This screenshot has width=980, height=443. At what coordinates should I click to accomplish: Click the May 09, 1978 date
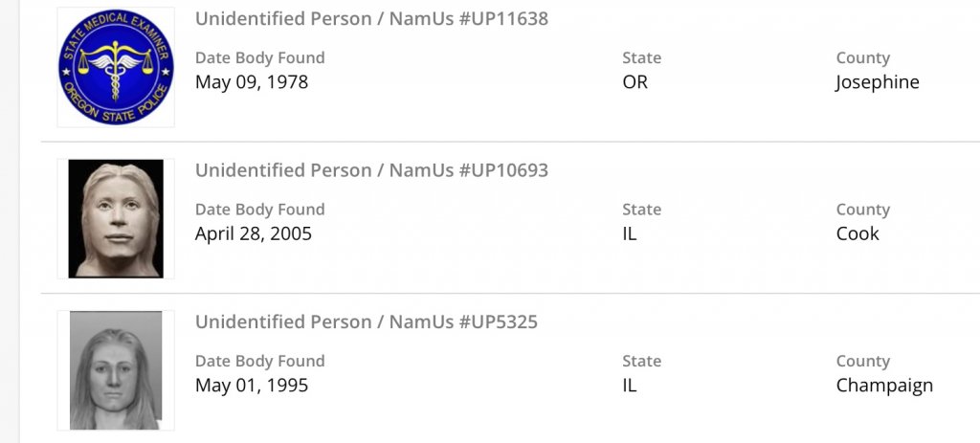coord(252,82)
